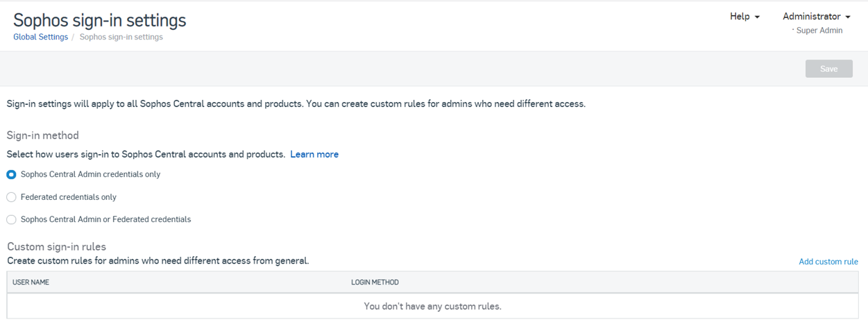Open the Learn more link
This screenshot has height=322, width=868.
pos(314,154)
